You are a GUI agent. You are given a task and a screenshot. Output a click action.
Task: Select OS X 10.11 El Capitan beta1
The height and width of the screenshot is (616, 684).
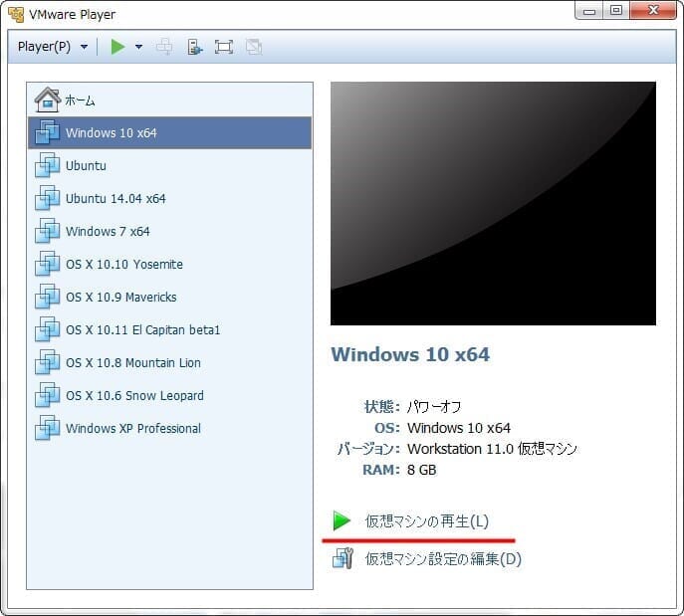pyautogui.click(x=142, y=330)
